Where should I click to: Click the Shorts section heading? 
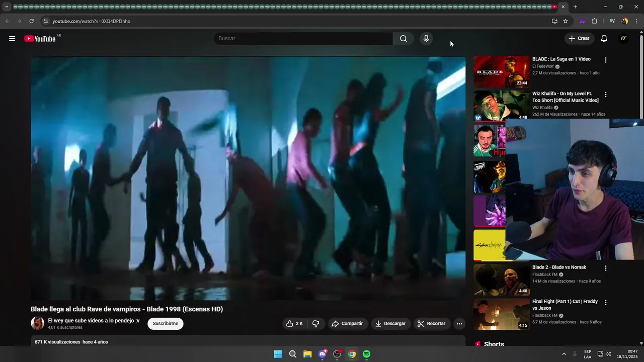pyautogui.click(x=494, y=344)
